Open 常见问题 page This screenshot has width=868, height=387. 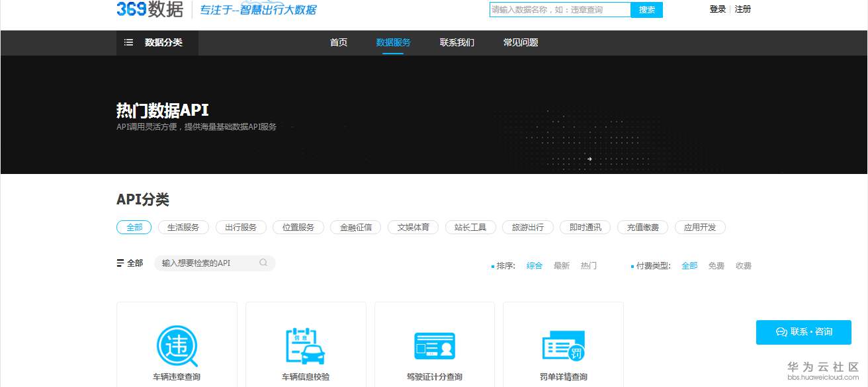(x=521, y=42)
